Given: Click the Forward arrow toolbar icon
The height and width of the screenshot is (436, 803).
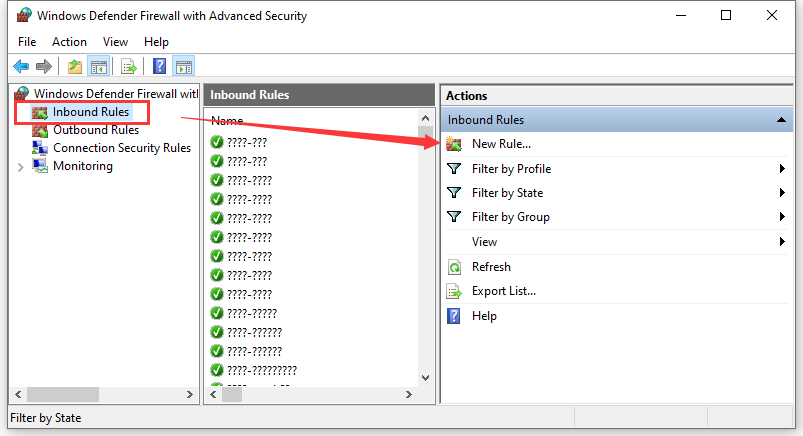Looking at the screenshot, I should coord(44,66).
